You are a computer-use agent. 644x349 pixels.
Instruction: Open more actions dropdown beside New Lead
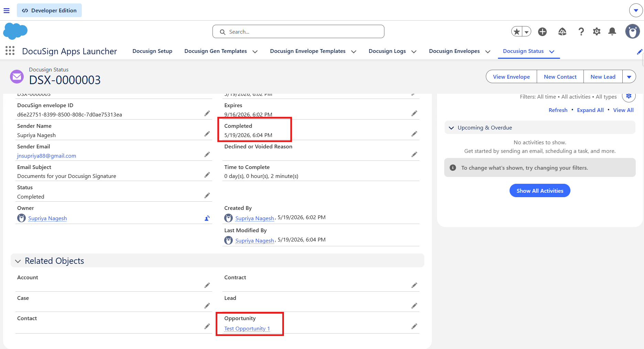[629, 77]
